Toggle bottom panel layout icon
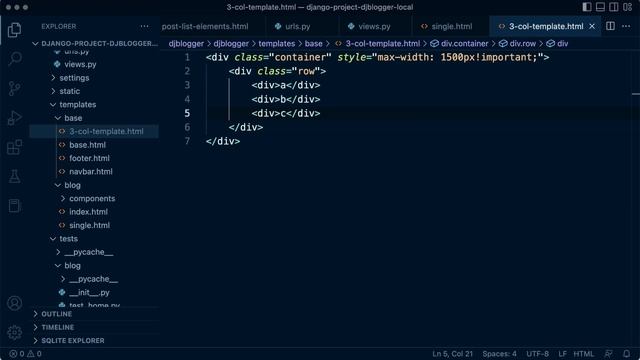Viewport: 640px width, 360px height. pos(600,7)
